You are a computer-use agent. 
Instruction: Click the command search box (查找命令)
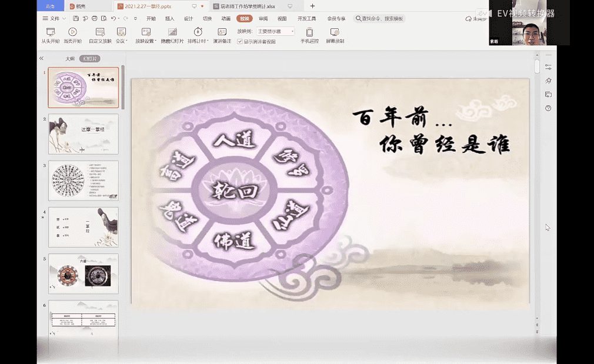click(x=379, y=19)
